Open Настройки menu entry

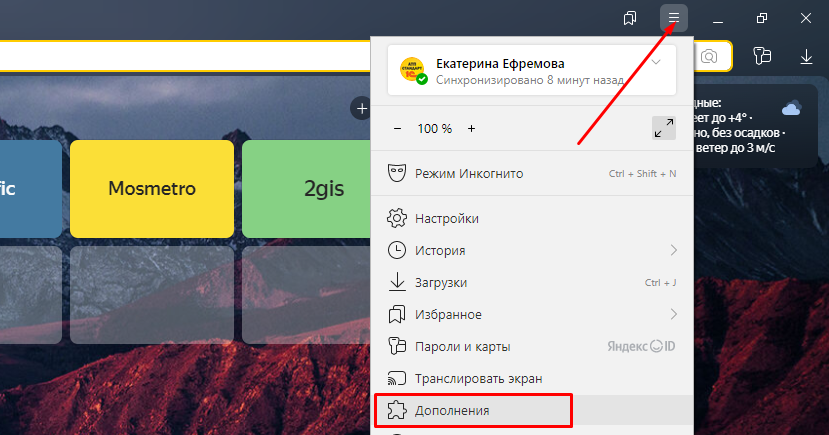[x=447, y=218]
